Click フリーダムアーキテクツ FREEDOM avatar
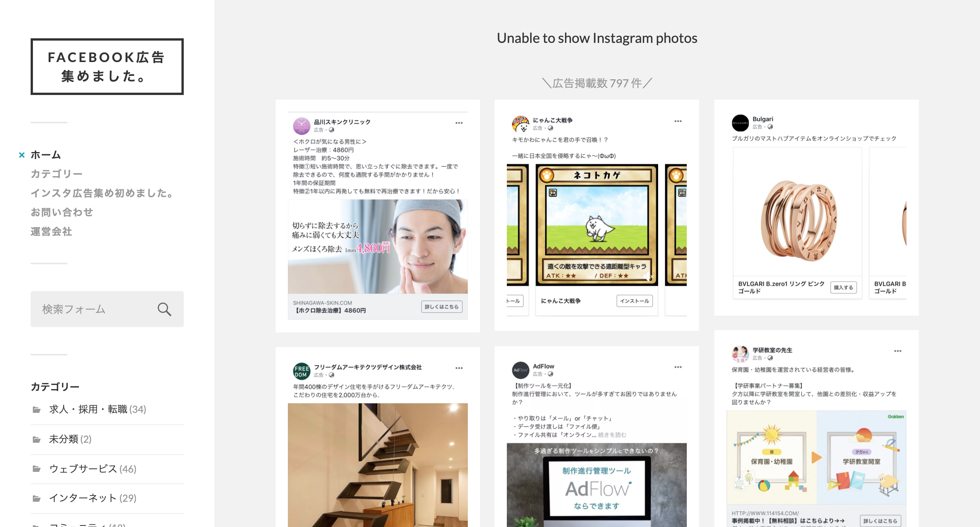The width and height of the screenshot is (980, 527). (x=302, y=371)
